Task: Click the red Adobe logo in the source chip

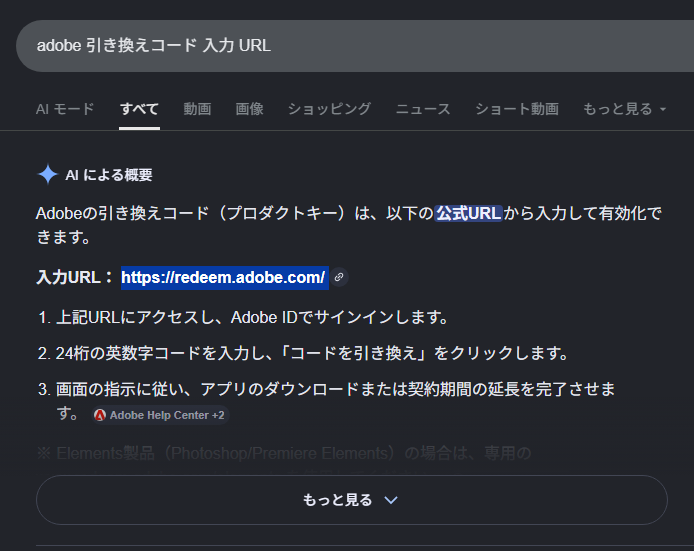Action: coord(100,415)
